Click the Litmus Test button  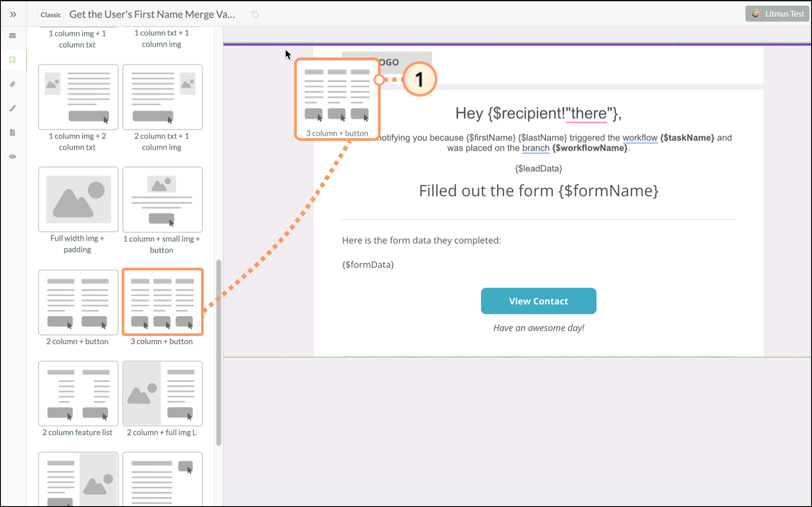[777, 14]
